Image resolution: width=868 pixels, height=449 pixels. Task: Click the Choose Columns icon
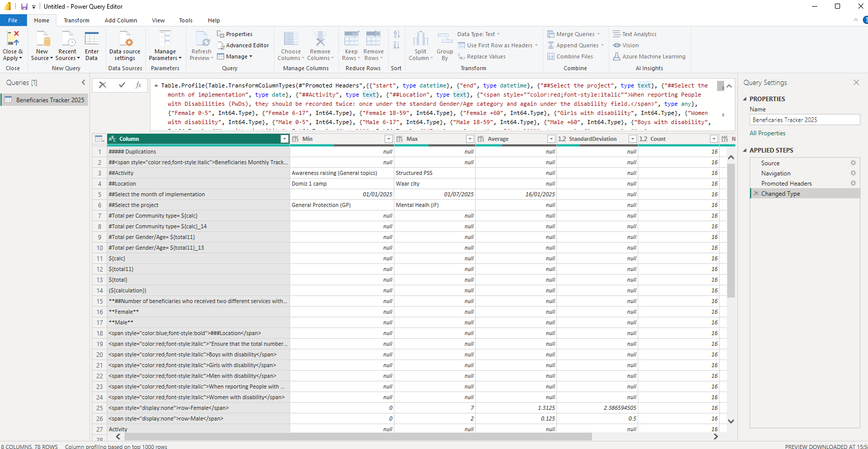pyautogui.click(x=291, y=40)
